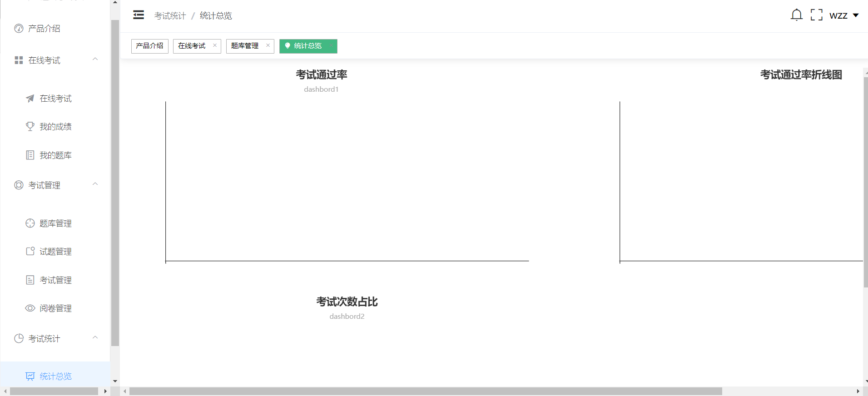Click the dashbord1 subtitle

(x=321, y=89)
